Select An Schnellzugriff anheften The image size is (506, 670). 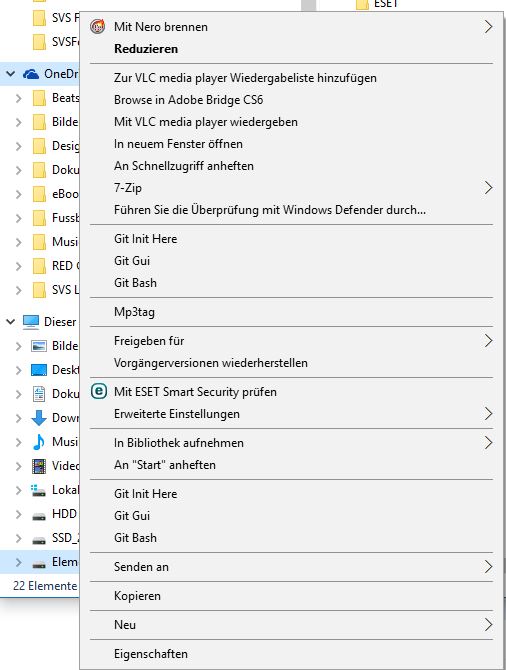click(x=291, y=166)
